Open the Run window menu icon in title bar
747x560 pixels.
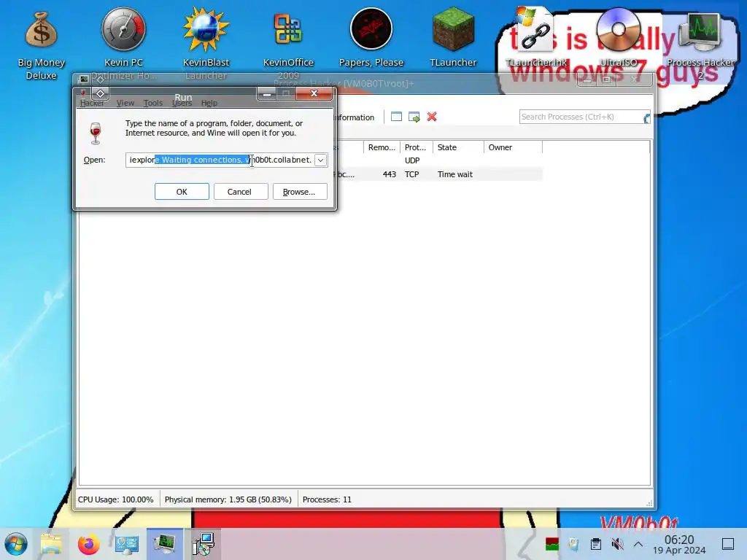coord(100,93)
